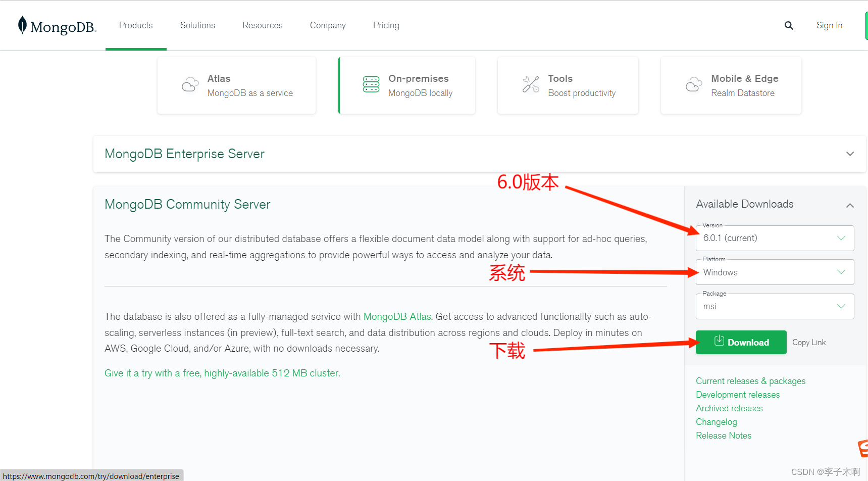Click the On-premises server stack icon
The image size is (868, 481).
tap(371, 84)
